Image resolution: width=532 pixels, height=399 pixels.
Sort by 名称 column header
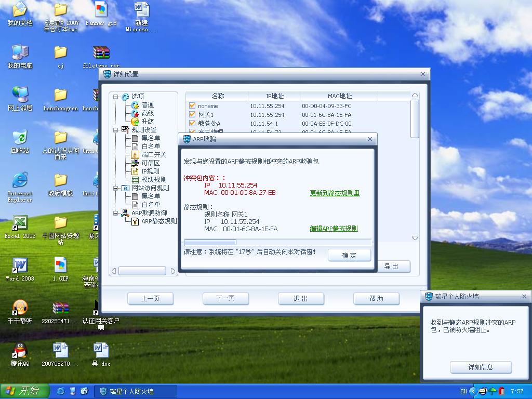(217, 96)
